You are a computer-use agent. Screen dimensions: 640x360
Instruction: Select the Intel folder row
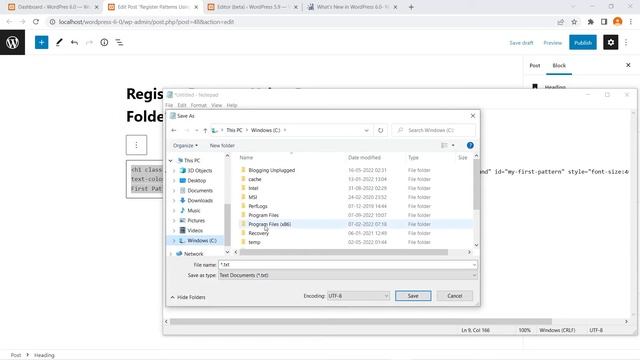(356, 188)
